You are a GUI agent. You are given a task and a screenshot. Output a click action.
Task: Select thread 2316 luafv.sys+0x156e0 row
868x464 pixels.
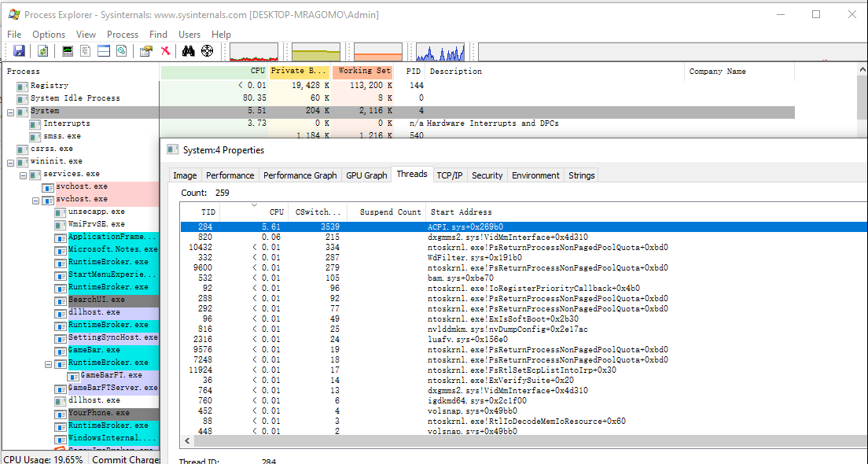[524, 340]
